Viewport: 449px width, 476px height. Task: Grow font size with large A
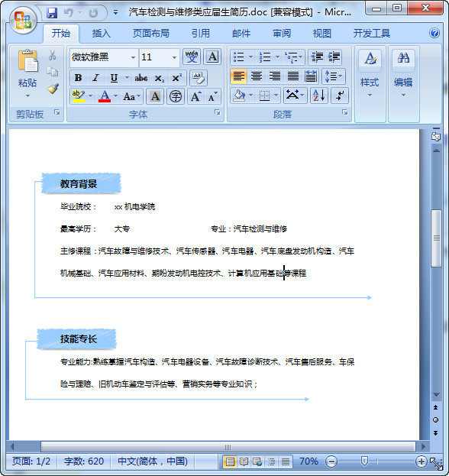(x=195, y=97)
